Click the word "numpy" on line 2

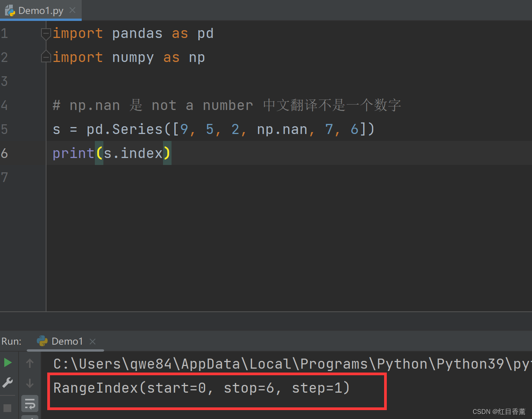tap(133, 58)
